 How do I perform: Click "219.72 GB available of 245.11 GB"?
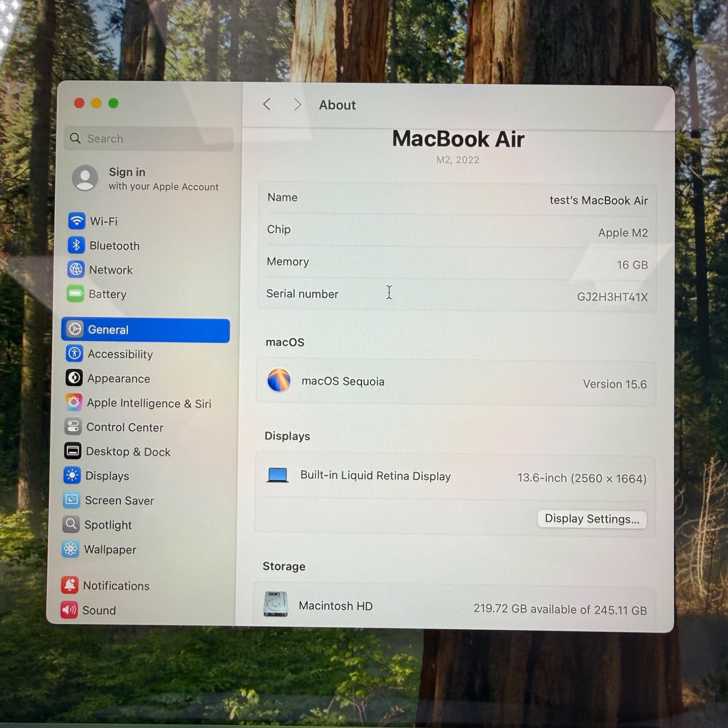560,610
